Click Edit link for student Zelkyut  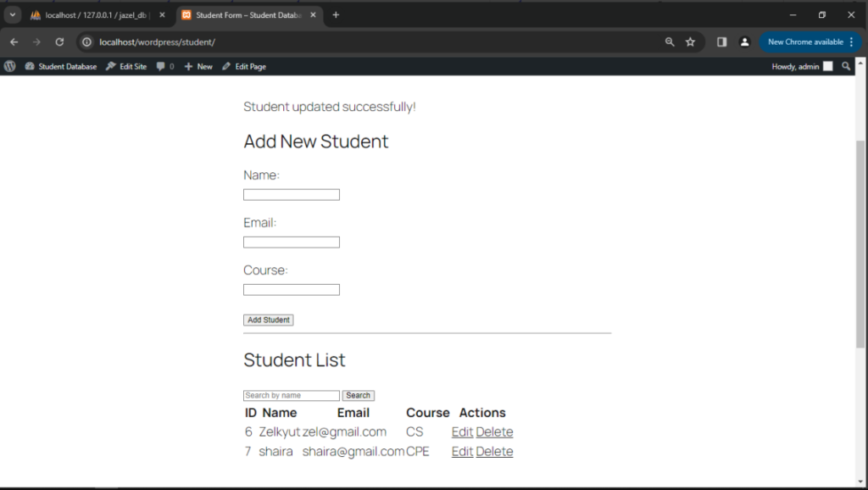[x=462, y=432]
